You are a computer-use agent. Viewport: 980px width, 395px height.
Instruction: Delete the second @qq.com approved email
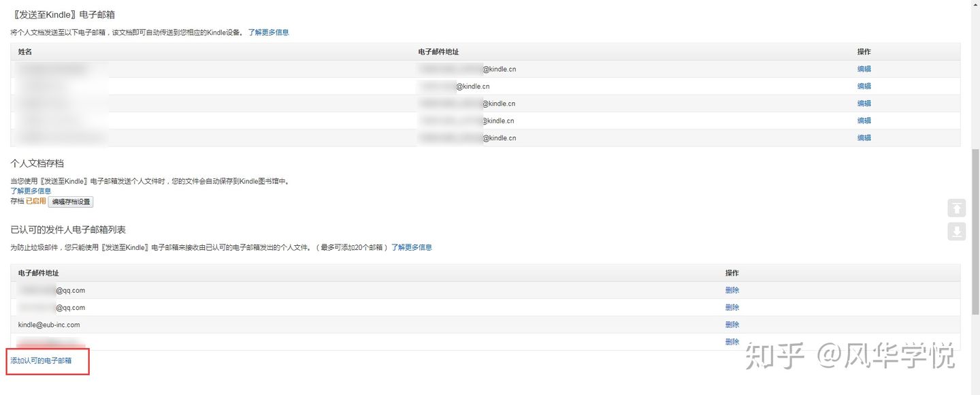[x=732, y=307]
